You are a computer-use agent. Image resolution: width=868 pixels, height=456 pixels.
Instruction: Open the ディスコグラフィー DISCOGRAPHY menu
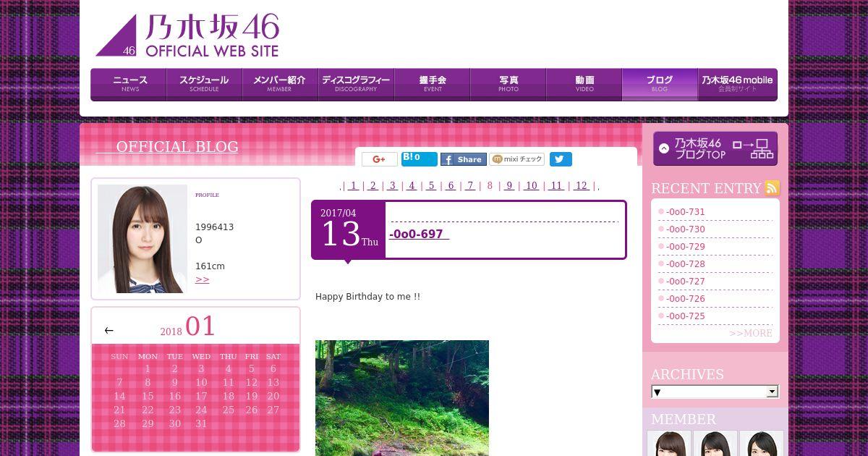[x=357, y=84]
